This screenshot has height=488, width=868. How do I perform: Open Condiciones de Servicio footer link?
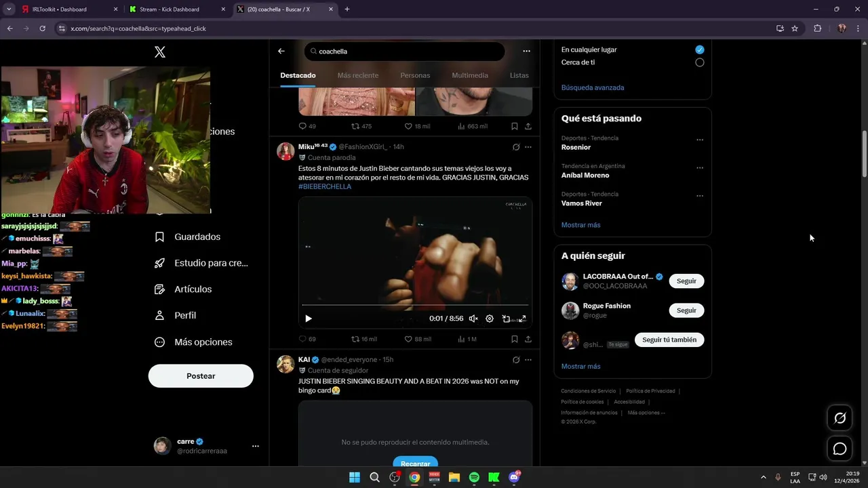click(x=588, y=391)
